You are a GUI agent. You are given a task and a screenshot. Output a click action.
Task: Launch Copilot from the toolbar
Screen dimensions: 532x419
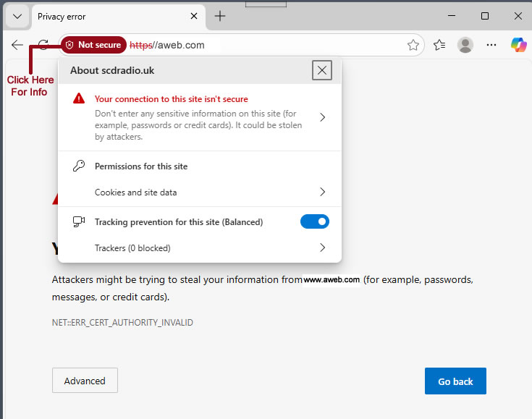pyautogui.click(x=518, y=45)
